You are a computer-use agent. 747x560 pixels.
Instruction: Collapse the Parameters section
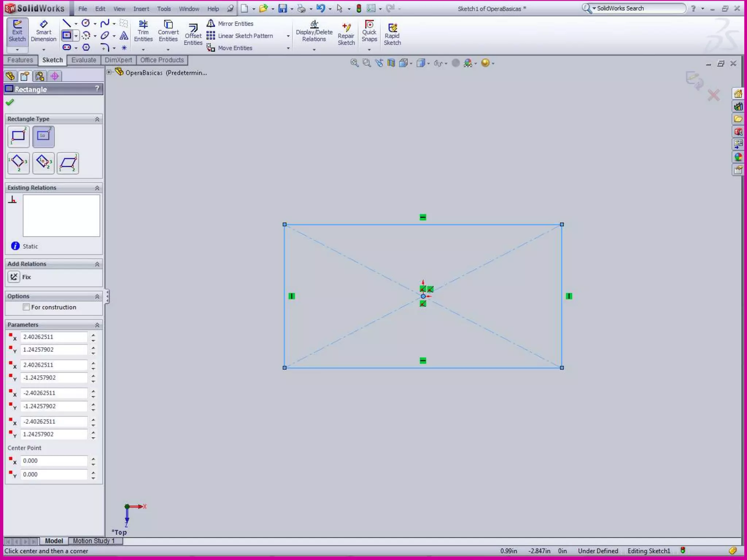click(x=97, y=325)
